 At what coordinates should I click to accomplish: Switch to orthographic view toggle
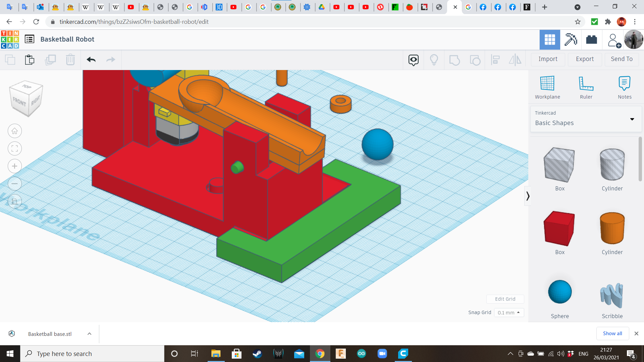click(x=15, y=201)
